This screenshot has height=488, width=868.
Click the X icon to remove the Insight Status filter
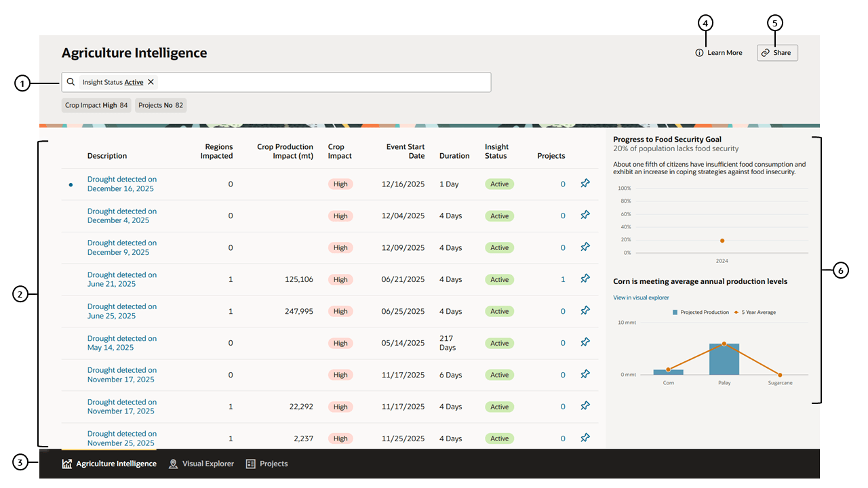150,81
